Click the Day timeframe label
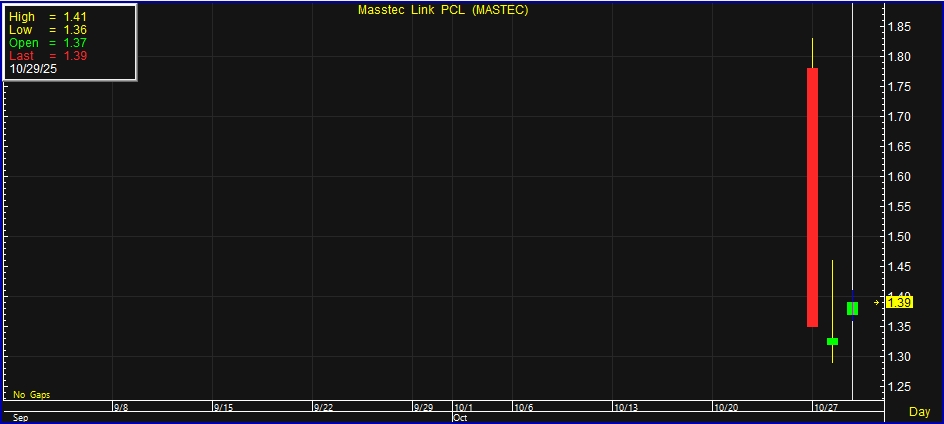This screenshot has width=944, height=424. (x=919, y=412)
